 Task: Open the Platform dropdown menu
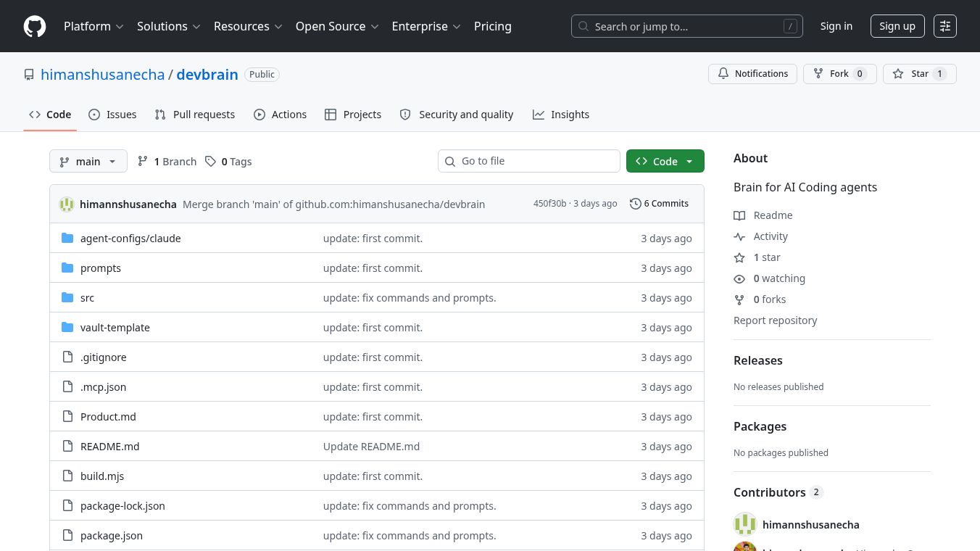[94, 26]
